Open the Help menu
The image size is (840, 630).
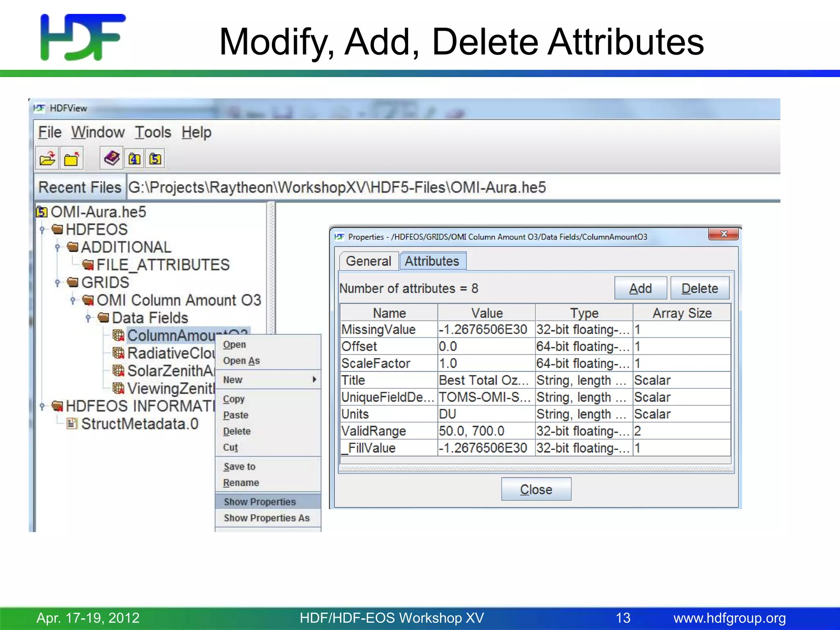(196, 132)
